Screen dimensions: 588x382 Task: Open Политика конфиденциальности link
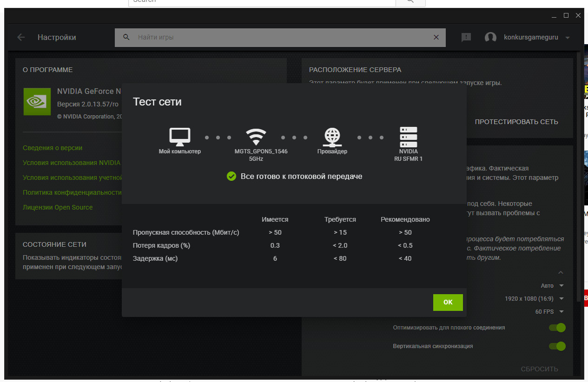coord(72,192)
